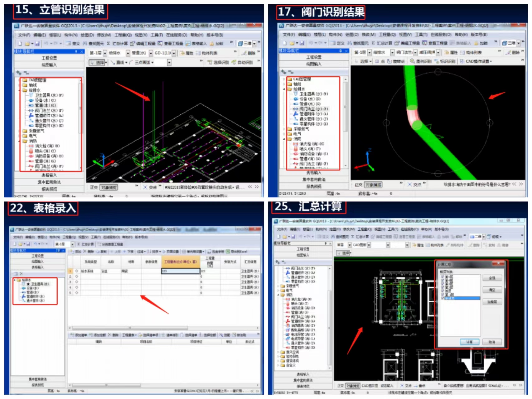Activate 选择识别 in the 立管识别结果 window
Screen dimensions: 532x399
(219, 62)
